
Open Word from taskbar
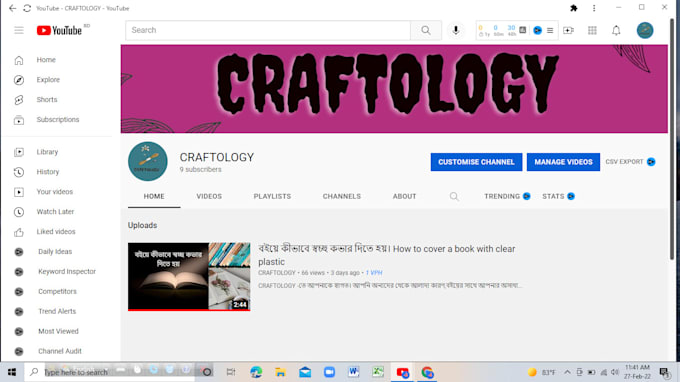[x=353, y=372]
